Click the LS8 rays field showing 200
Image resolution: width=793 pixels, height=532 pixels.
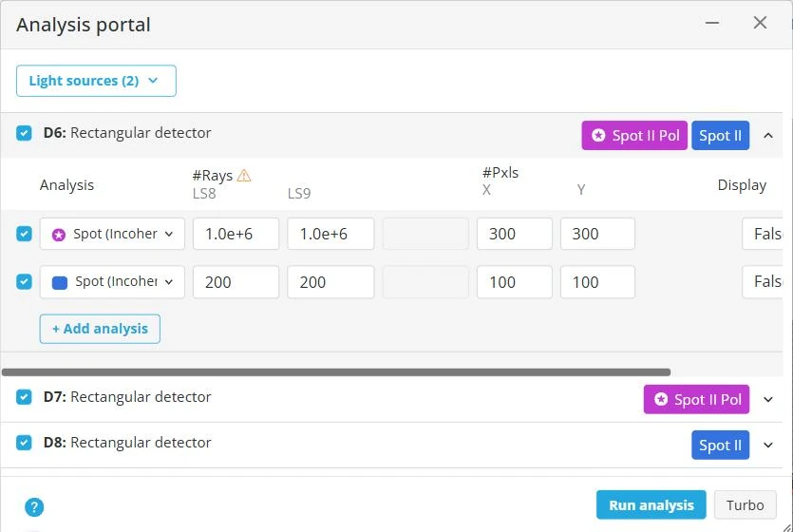(x=236, y=282)
